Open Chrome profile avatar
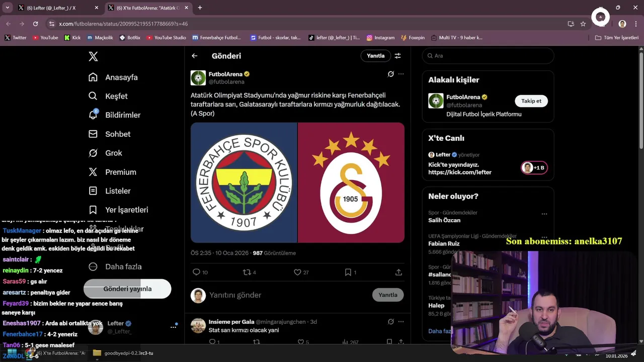644x362 pixels. pos(622,24)
